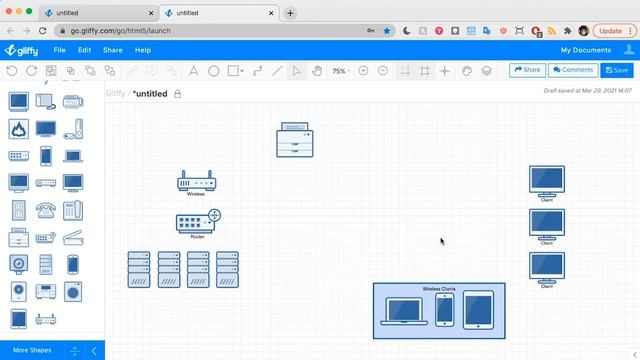The image size is (640, 360).
Task: Reload the browser page
Action: point(42,31)
